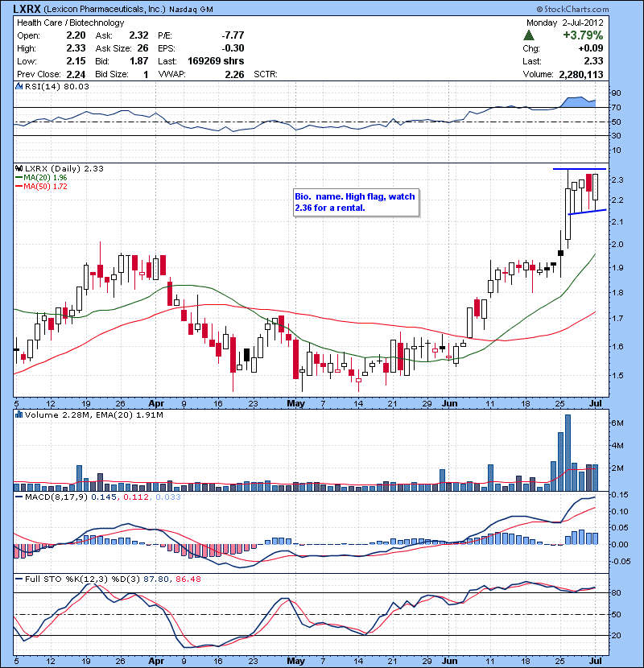Click the 'Apr' label on the price chart axis
The height and width of the screenshot is (668, 644).
(x=156, y=403)
